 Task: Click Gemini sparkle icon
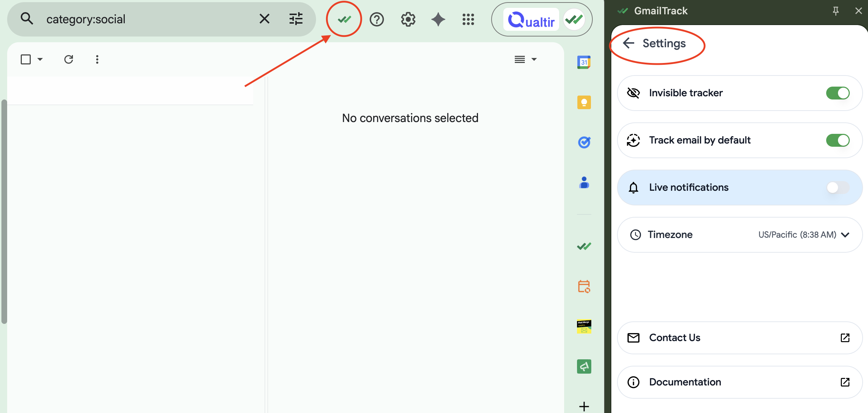[438, 19]
